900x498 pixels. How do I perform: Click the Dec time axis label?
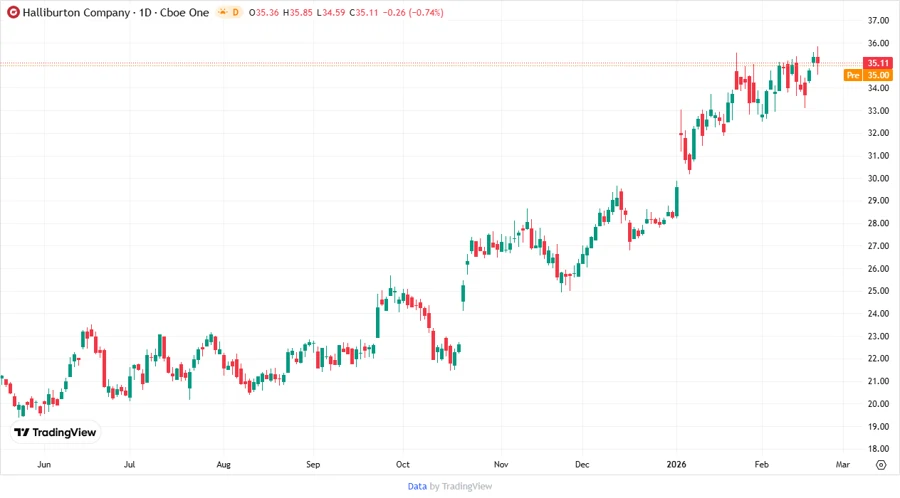pos(582,464)
